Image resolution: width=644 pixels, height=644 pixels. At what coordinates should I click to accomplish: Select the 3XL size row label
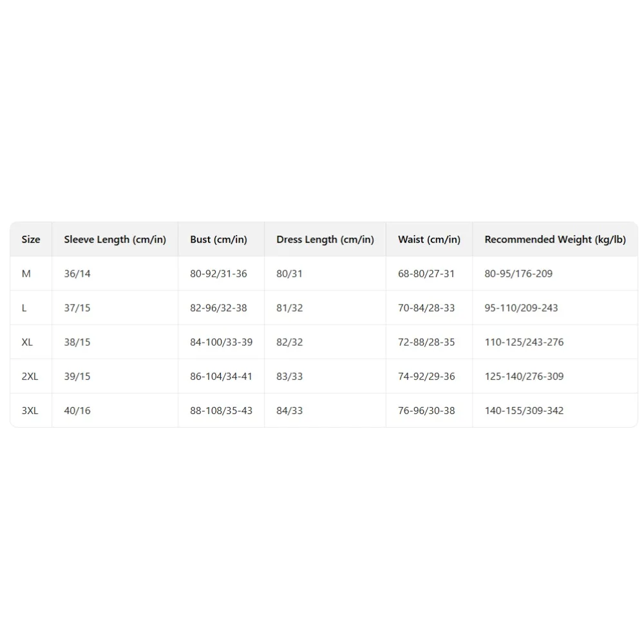coord(30,410)
